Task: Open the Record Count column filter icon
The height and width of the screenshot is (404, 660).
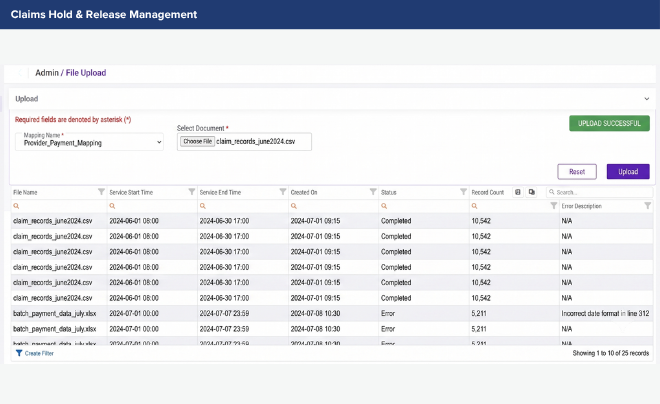Action: [x=554, y=206]
